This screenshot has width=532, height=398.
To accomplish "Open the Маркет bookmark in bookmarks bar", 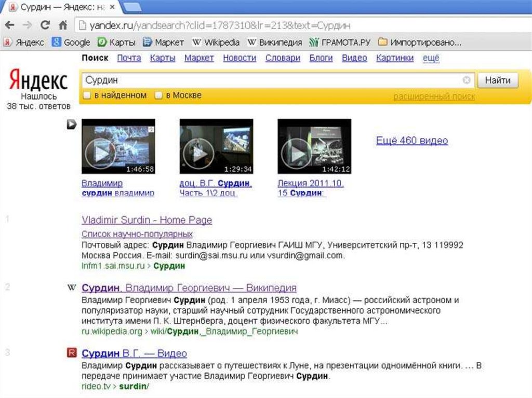I will [163, 43].
